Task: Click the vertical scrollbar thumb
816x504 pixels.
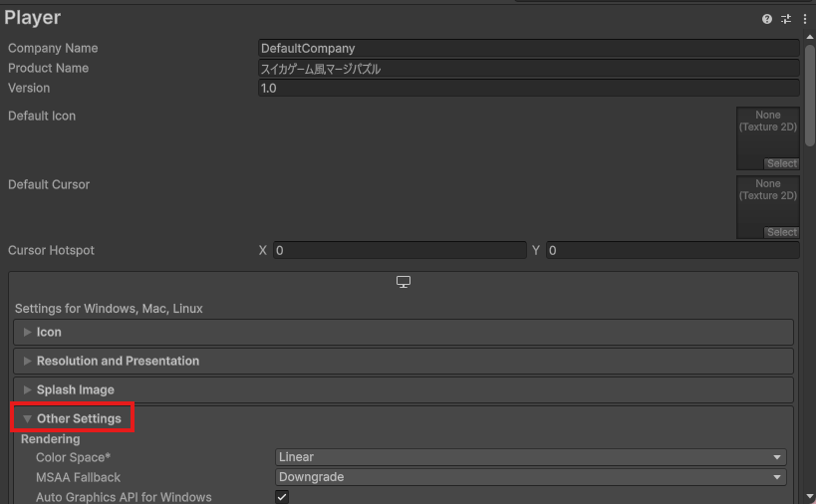Action: pyautogui.click(x=809, y=95)
